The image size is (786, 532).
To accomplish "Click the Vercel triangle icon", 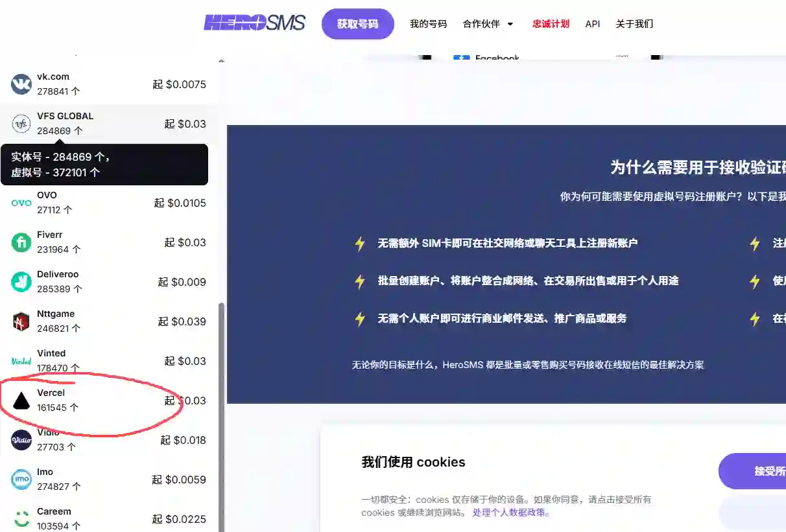I will (x=21, y=400).
